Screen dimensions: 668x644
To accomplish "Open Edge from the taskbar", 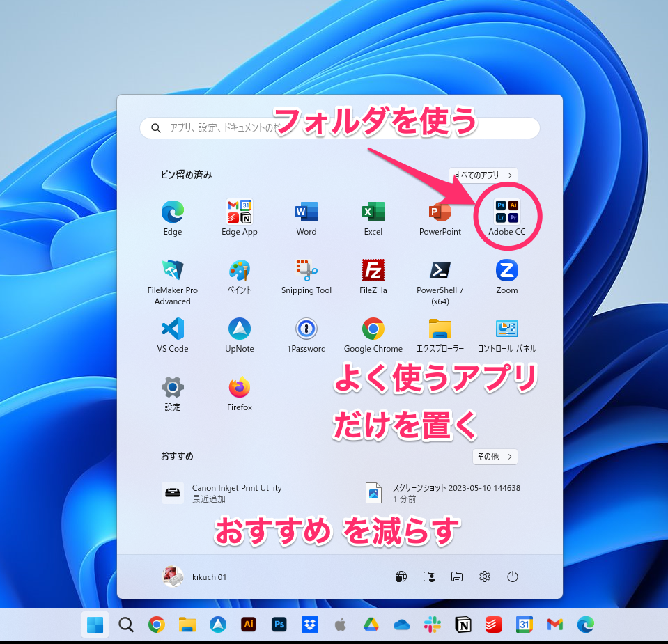I will click(x=586, y=625).
